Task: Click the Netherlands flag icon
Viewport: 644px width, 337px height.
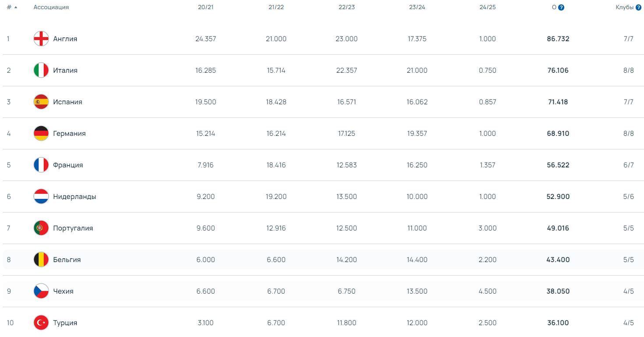Action: pyautogui.click(x=41, y=196)
